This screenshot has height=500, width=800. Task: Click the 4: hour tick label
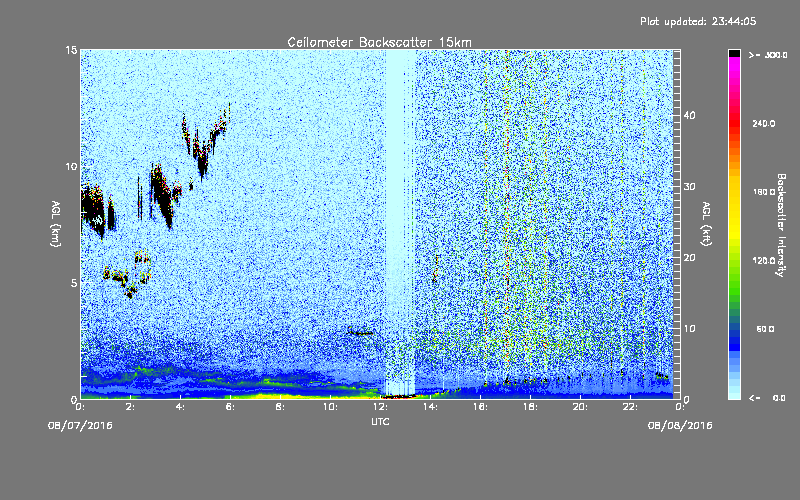click(x=181, y=407)
